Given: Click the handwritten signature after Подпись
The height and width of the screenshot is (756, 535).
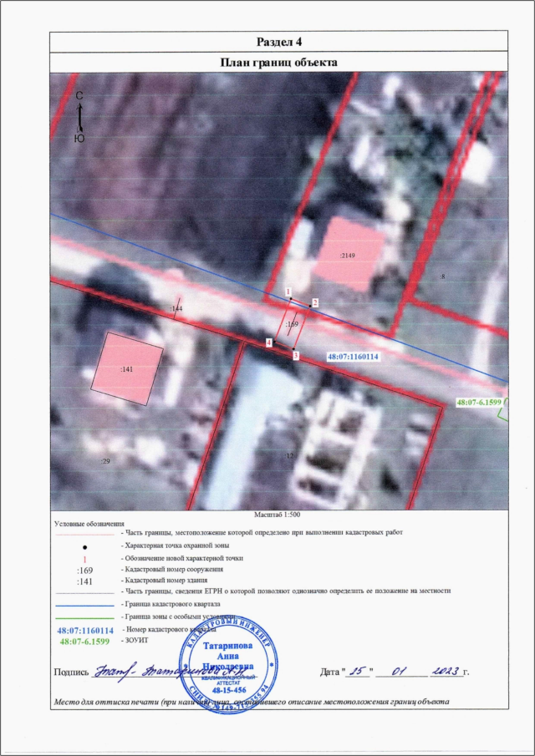Looking at the screenshot, I should click(x=142, y=671).
